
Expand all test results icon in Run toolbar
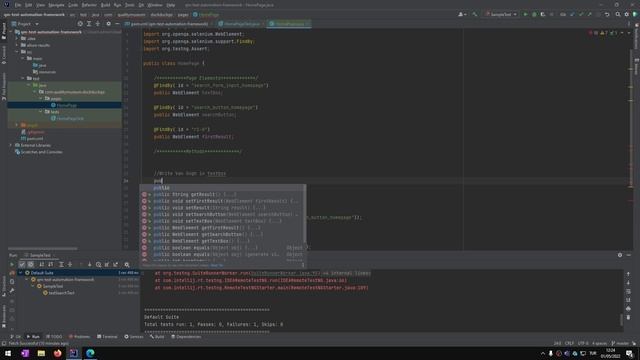click(x=61, y=264)
